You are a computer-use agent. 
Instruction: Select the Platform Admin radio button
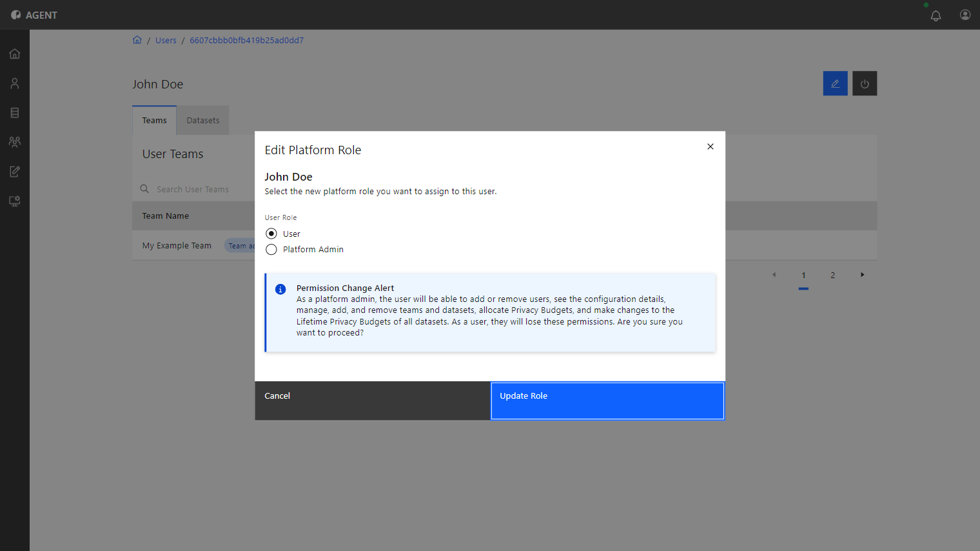tap(271, 250)
